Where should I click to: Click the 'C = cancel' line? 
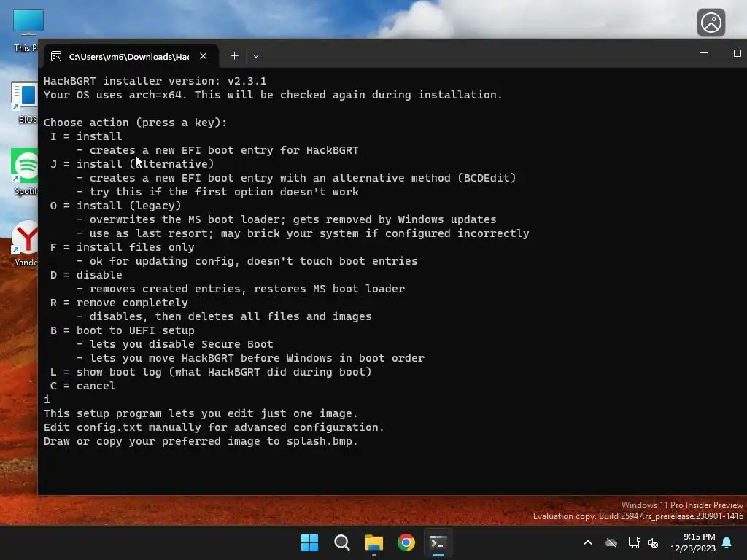pos(83,386)
